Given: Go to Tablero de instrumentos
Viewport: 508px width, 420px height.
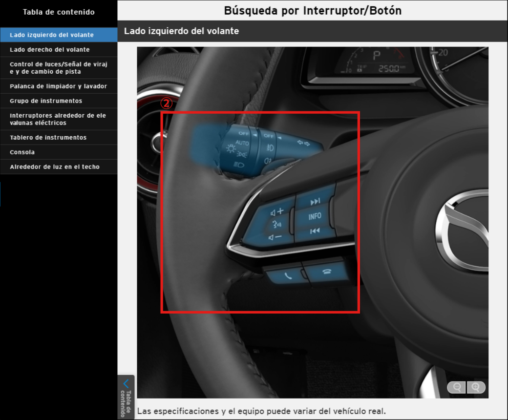Looking at the screenshot, I should point(48,137).
